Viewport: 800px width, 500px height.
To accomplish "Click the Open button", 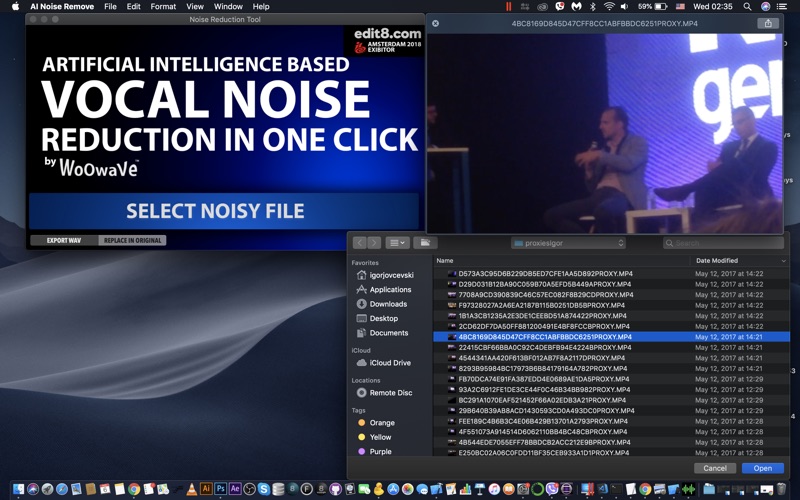I will [x=763, y=468].
